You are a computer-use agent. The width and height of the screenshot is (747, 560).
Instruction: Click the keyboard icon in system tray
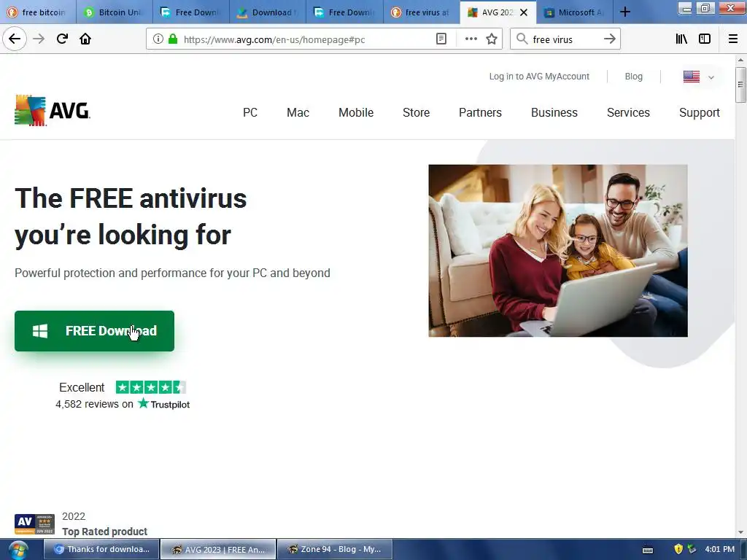pyautogui.click(x=648, y=550)
